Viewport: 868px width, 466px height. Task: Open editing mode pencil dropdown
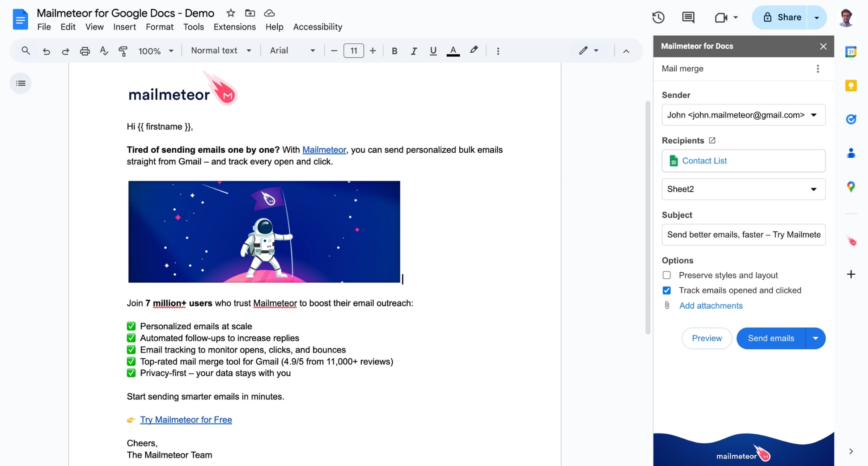[589, 50]
